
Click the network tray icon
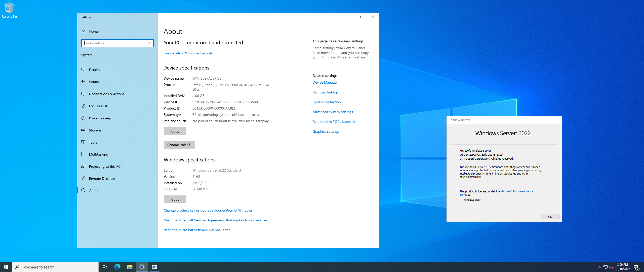[606, 267]
